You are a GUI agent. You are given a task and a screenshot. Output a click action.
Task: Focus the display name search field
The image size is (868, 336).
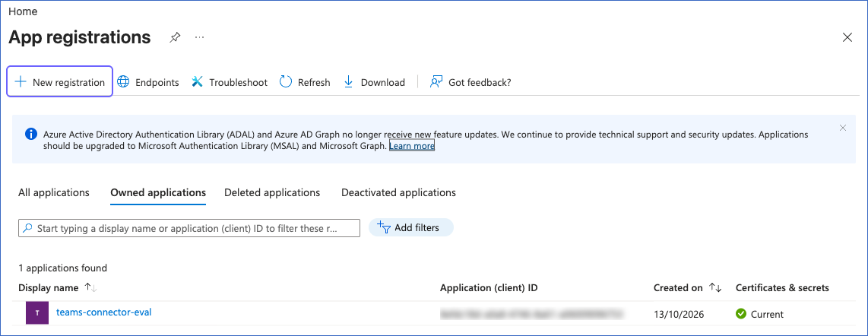(x=189, y=228)
